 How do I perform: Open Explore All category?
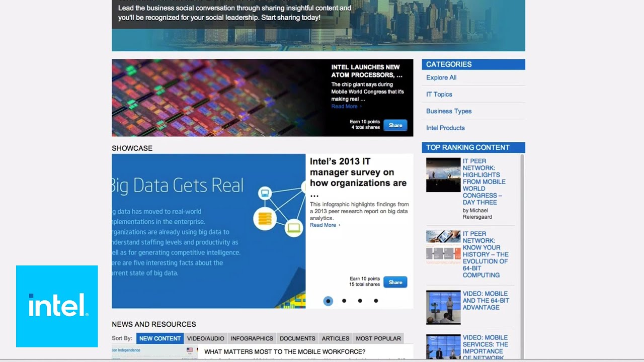441,77
